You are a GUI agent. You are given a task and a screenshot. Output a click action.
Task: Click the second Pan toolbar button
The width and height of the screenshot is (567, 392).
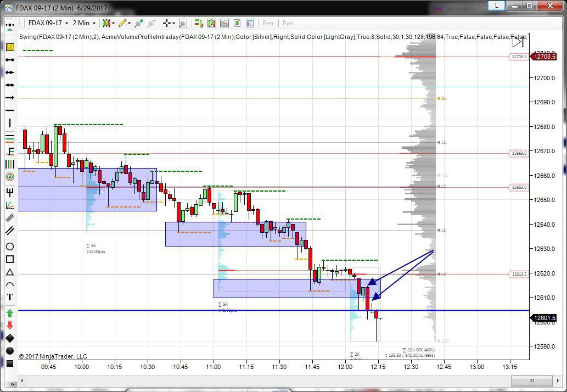288,23
